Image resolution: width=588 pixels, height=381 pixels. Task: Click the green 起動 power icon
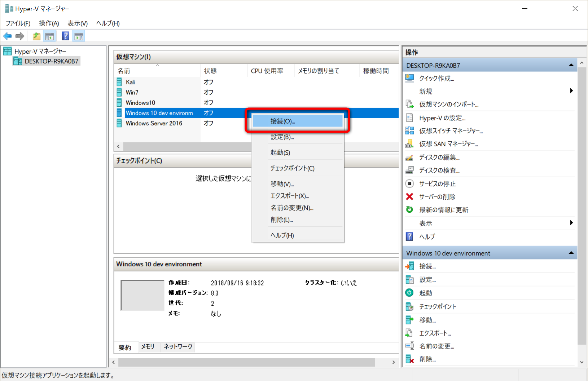click(409, 293)
